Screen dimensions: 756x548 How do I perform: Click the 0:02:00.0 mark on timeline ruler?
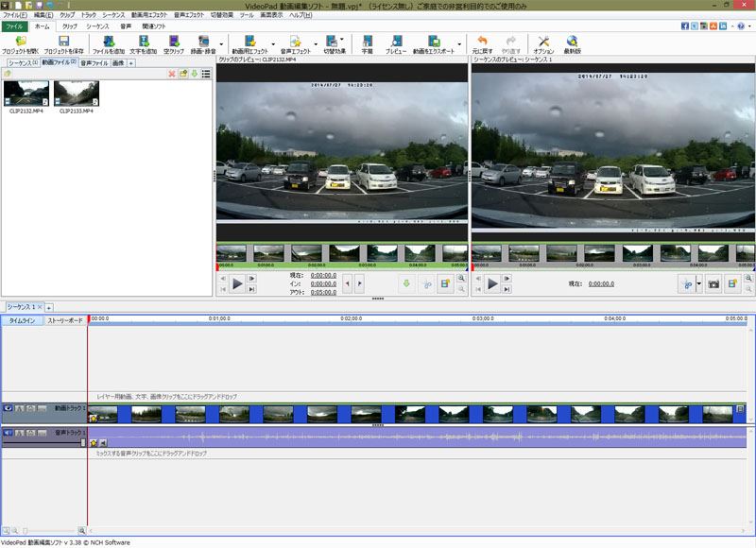(351, 318)
